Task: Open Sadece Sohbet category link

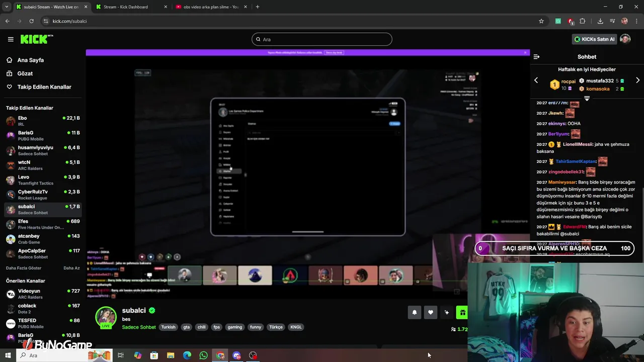Action: 139,327
